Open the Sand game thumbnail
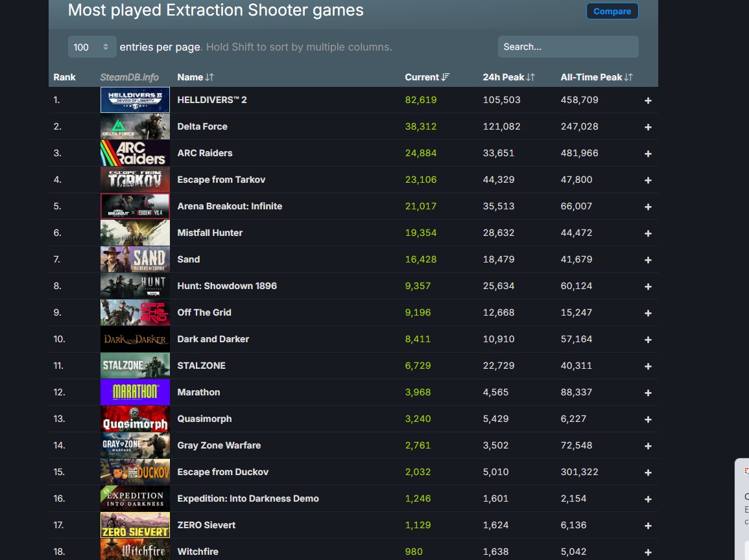The height and width of the screenshot is (560, 749). click(x=135, y=259)
